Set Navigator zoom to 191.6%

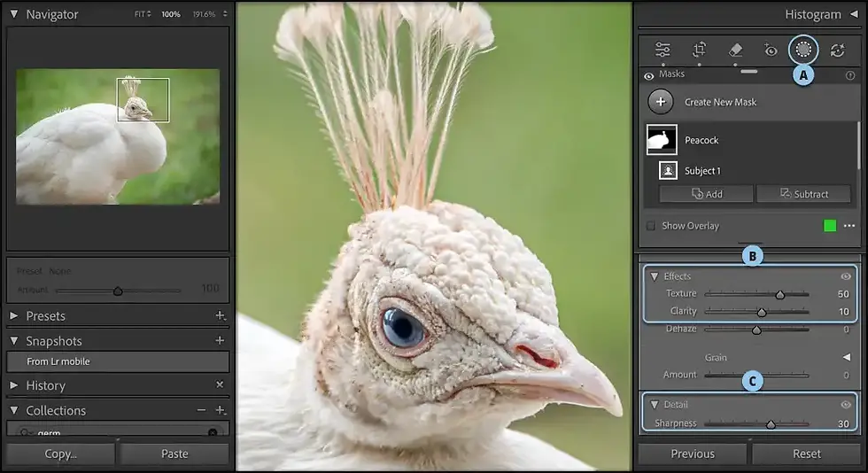(x=205, y=14)
